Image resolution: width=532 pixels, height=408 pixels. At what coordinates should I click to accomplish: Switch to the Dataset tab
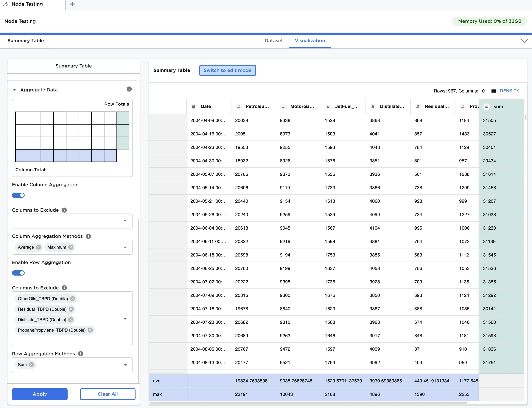click(x=273, y=41)
